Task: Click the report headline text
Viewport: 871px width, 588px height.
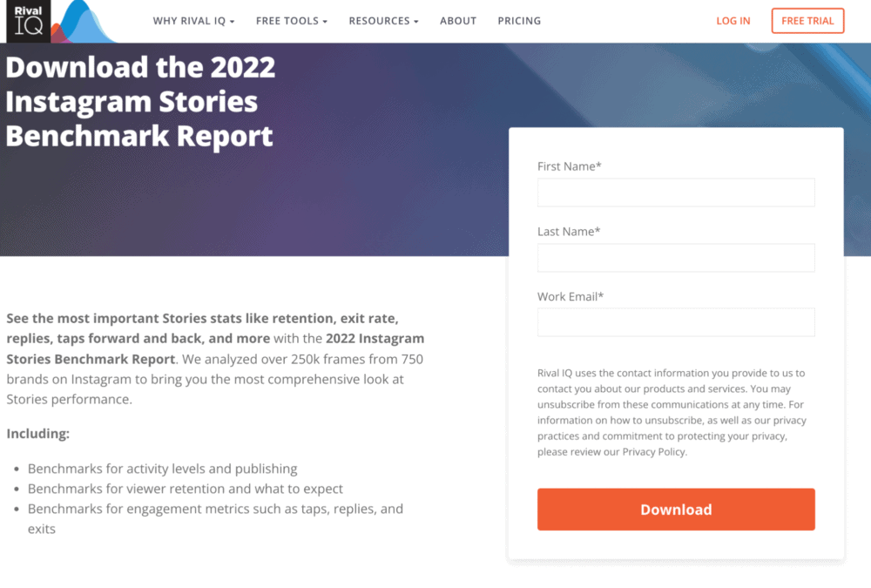Action: 140,102
